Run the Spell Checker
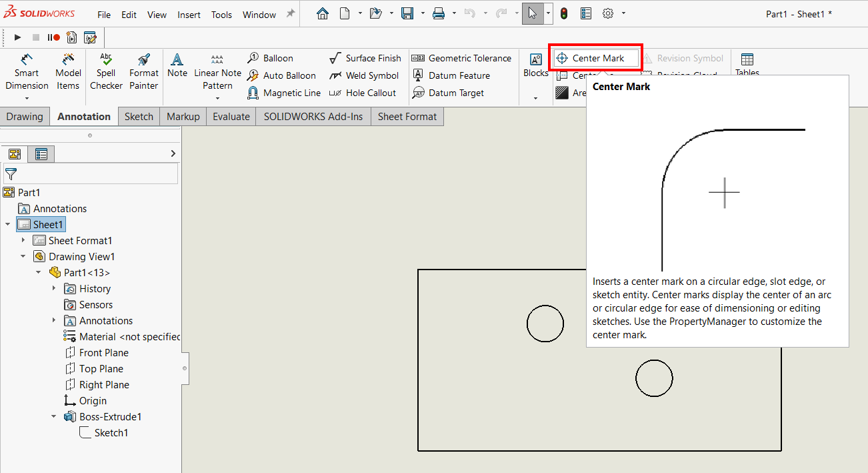Viewport: 868px width, 473px height. click(106, 72)
